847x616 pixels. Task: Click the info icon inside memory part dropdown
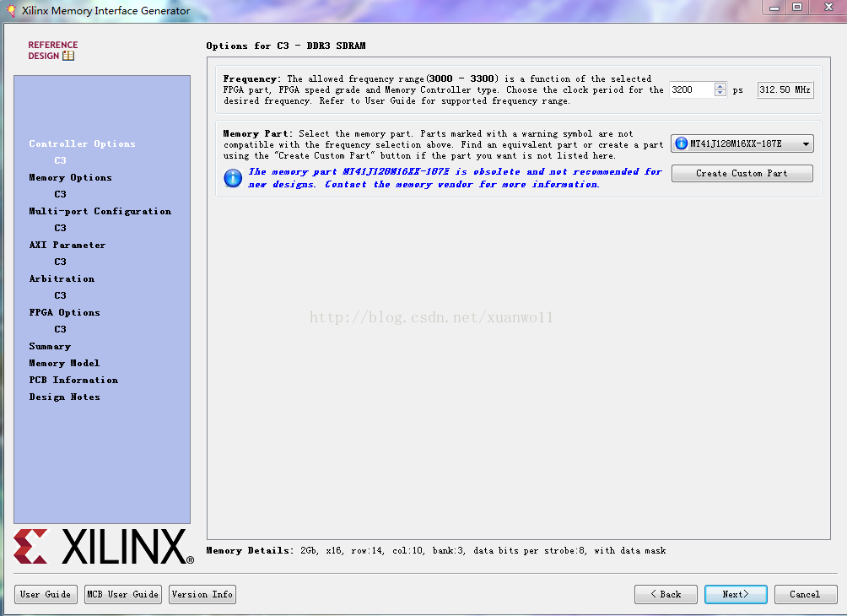click(x=681, y=143)
